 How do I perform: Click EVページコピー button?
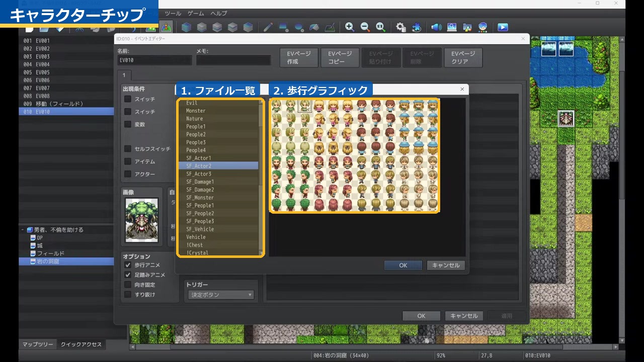(340, 57)
